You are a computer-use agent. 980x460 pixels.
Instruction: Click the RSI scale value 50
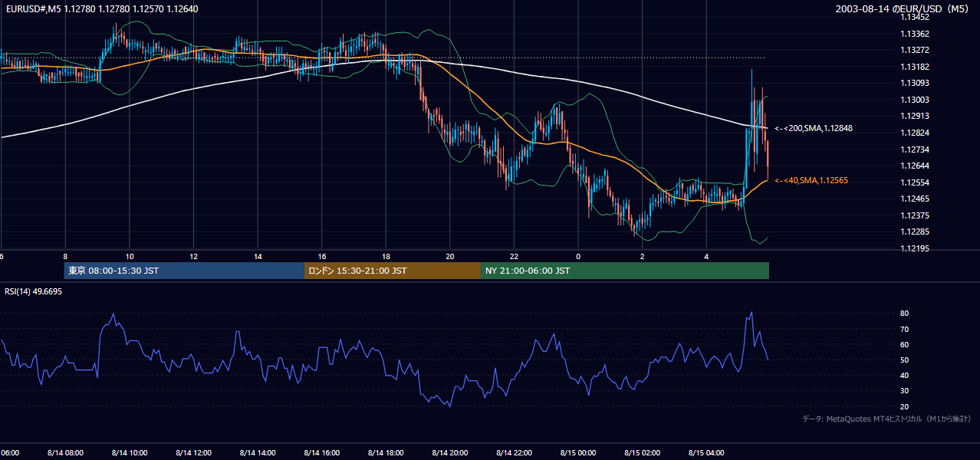click(x=905, y=360)
